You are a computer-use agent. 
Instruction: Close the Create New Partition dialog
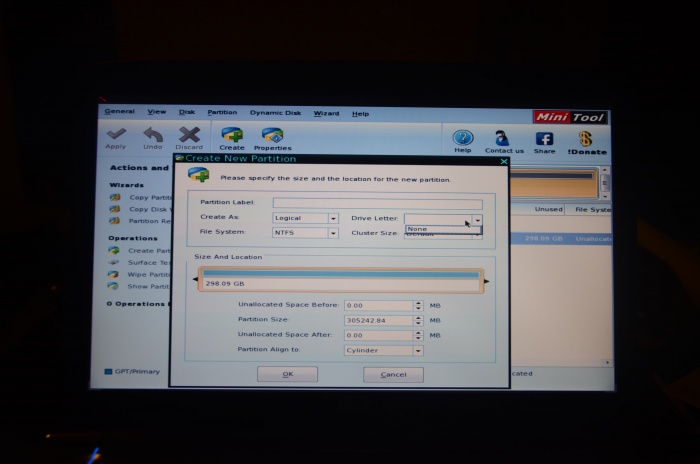[x=504, y=161]
